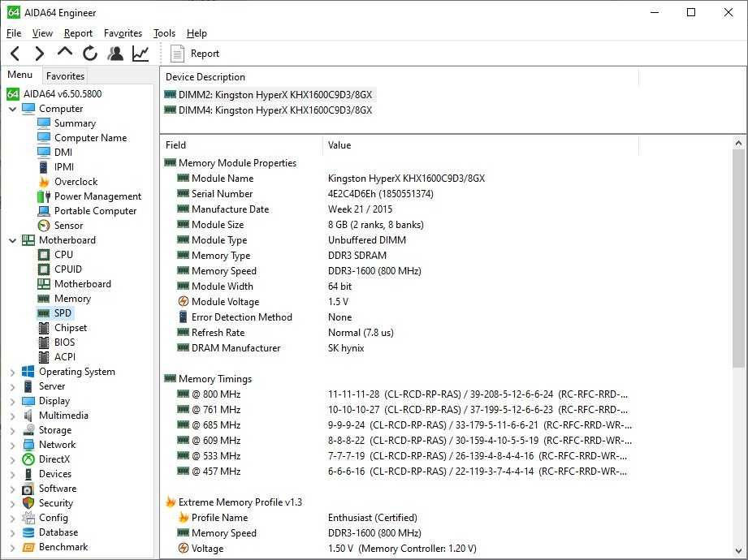The image size is (748, 560).
Task: Go back with the left arrow toolbar button
Action: click(15, 54)
